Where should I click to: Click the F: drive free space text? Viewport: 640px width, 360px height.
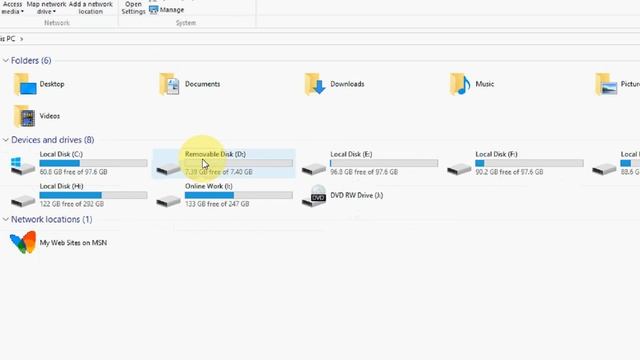point(509,172)
